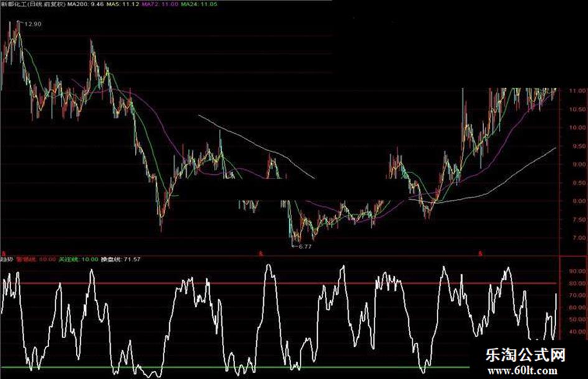Viewport: 588px width, 379px height.
Task: Click the 70.00 oscillator axis label
Action: point(577,296)
